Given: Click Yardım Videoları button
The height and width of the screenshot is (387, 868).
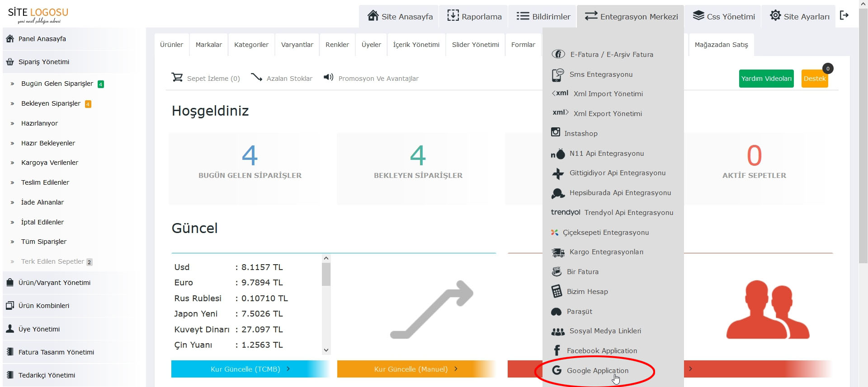Looking at the screenshot, I should [766, 79].
